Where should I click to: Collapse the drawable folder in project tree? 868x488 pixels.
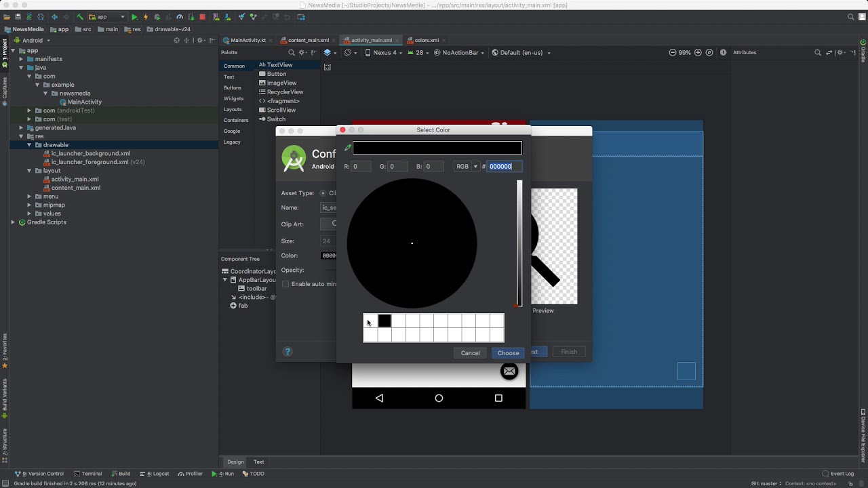29,144
